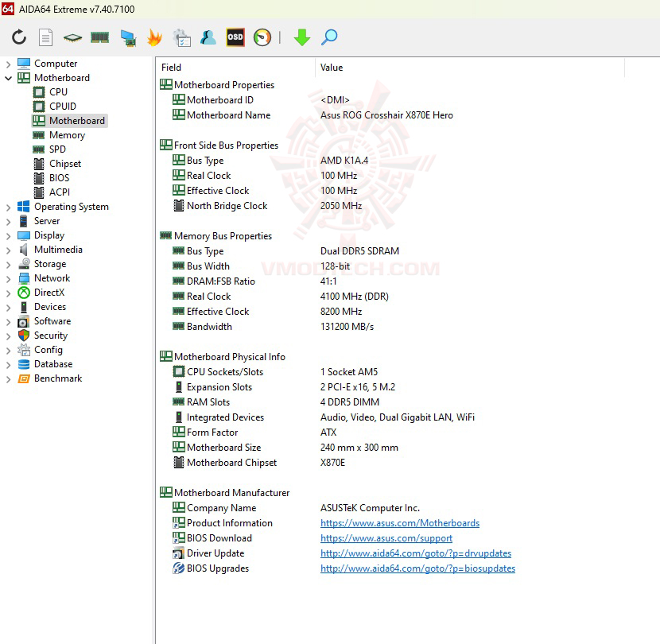The height and width of the screenshot is (644, 660).
Task: Open the drvupdates driver update link
Action: pos(416,553)
